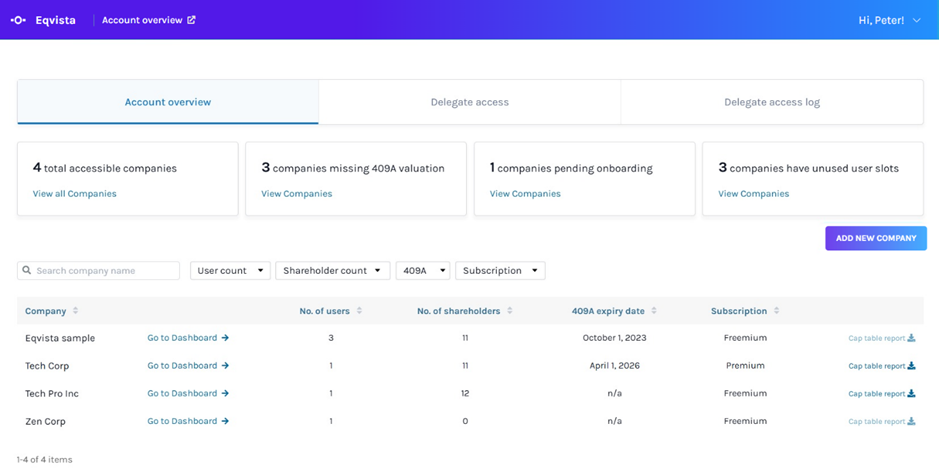The height and width of the screenshot is (471, 939).
Task: Sort by Company column sort icon
Action: pyautogui.click(x=76, y=311)
